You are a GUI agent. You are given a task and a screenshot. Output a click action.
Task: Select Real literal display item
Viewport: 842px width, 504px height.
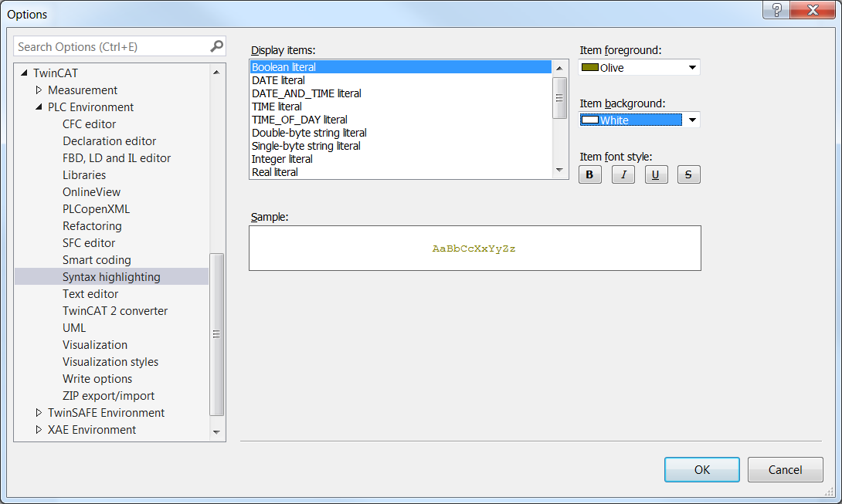coord(401,172)
